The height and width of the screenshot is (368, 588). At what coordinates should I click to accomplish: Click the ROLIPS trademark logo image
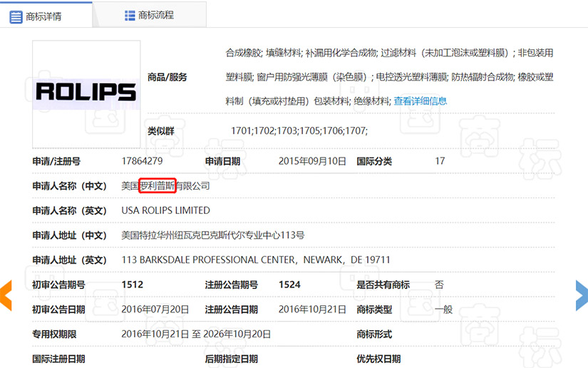(x=86, y=91)
